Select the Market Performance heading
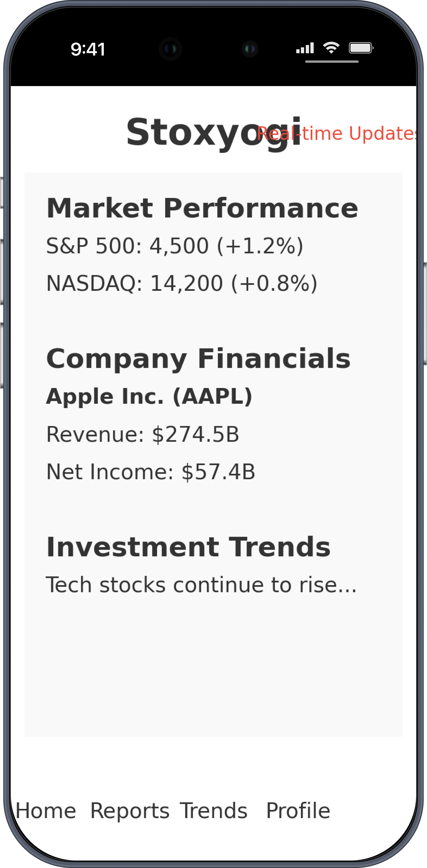This screenshot has width=427, height=868. (202, 208)
